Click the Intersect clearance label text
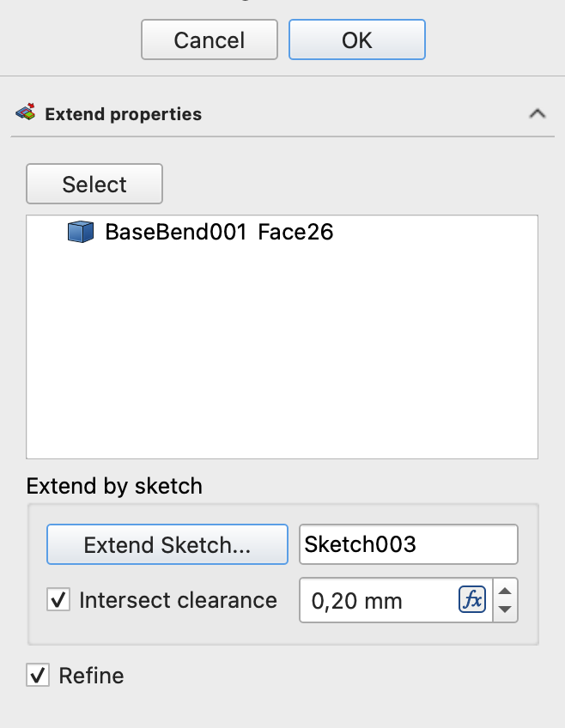565x728 pixels. pyautogui.click(x=178, y=600)
